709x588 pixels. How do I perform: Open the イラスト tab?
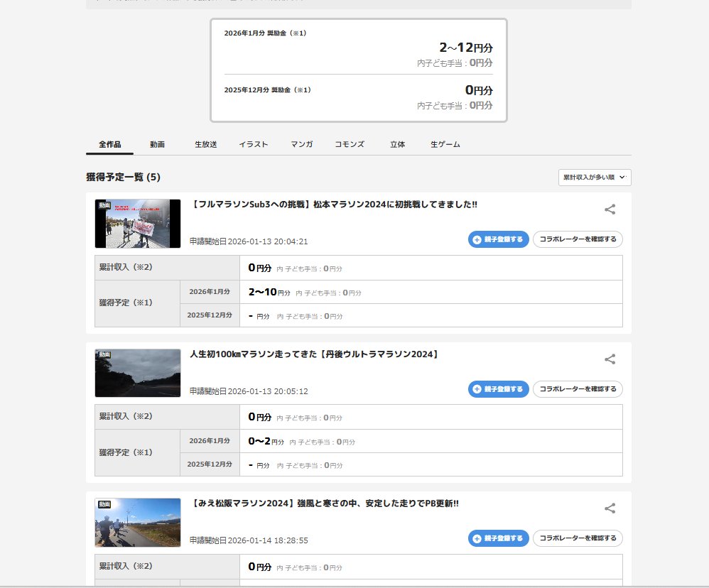coord(254,143)
